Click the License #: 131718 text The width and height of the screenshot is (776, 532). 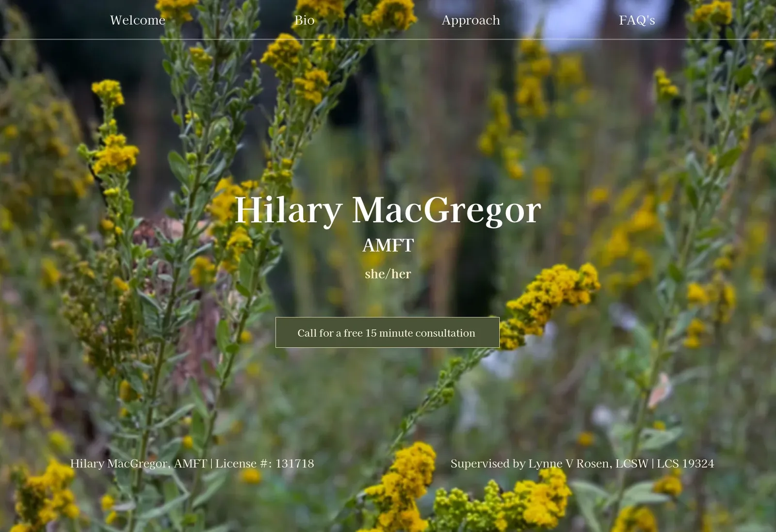tap(265, 464)
